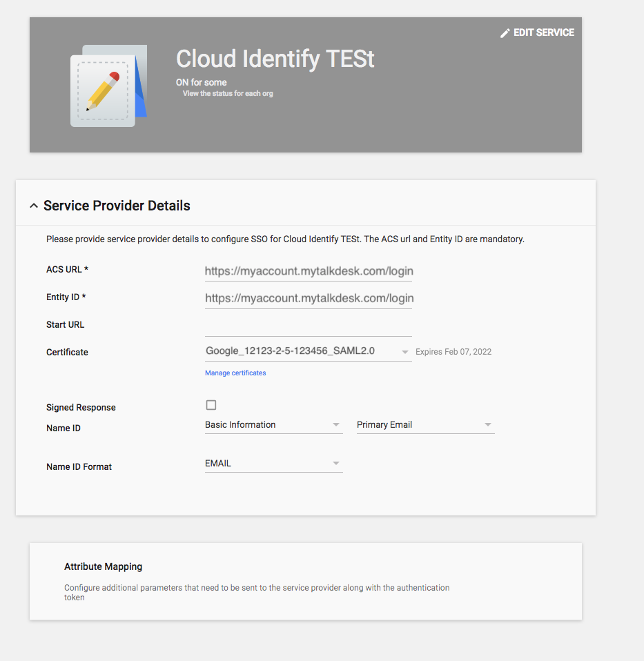The height and width of the screenshot is (661, 644).
Task: Click the EDIT SERVICE label
Action: pyautogui.click(x=544, y=33)
